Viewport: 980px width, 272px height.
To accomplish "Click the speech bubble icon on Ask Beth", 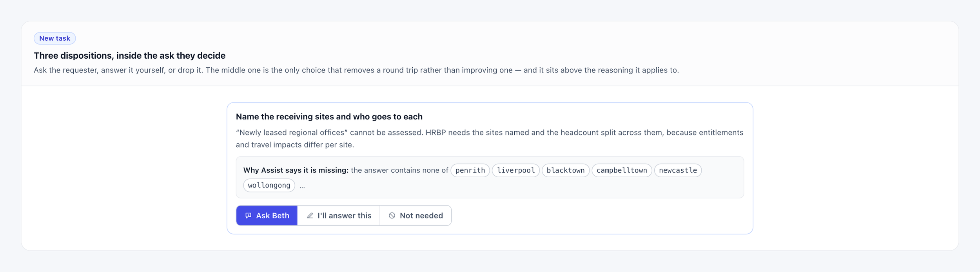I will [248, 216].
